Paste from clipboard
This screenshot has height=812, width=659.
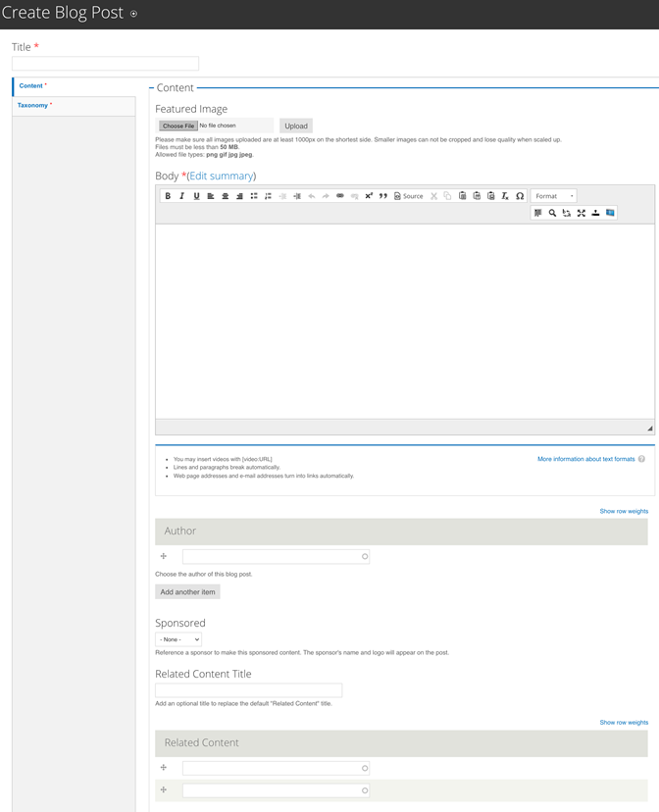[x=462, y=196]
